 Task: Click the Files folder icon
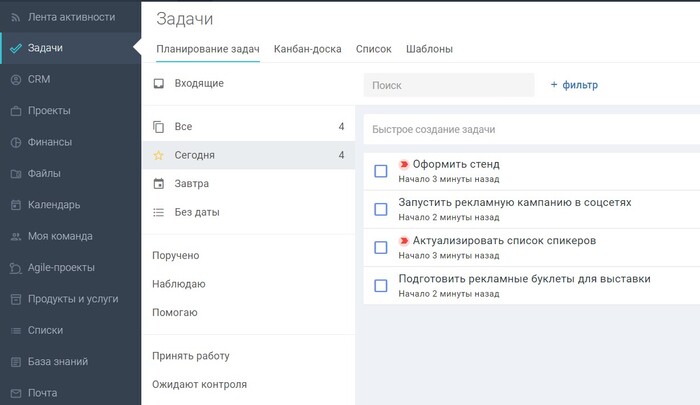15,174
